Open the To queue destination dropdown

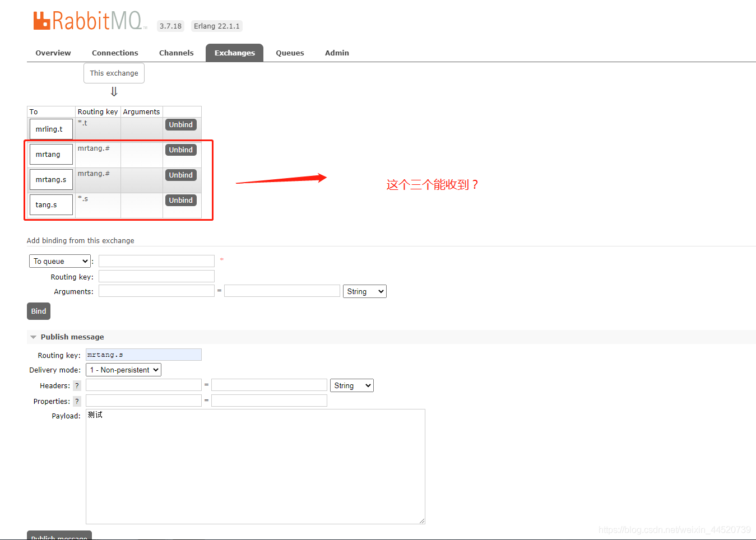pyautogui.click(x=60, y=261)
